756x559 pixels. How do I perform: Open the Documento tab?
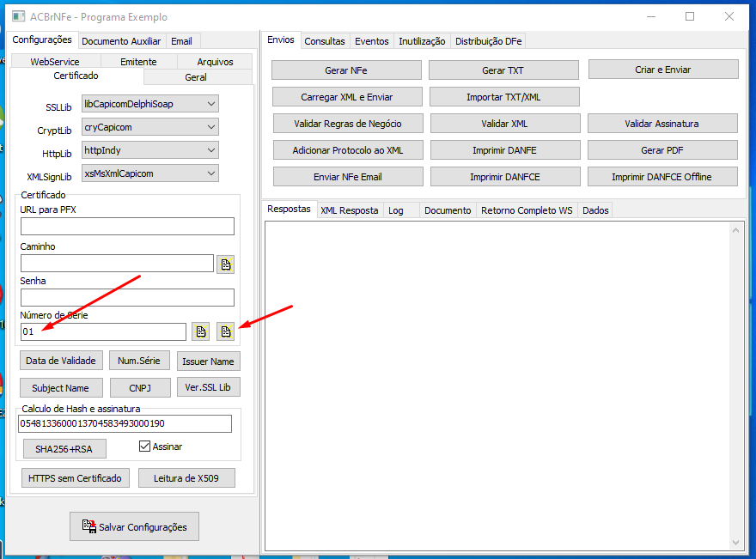[448, 210]
